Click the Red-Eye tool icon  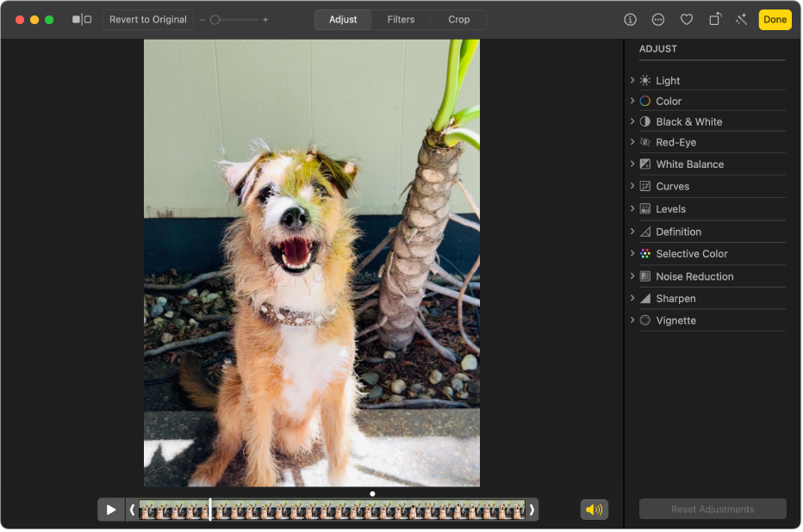644,143
